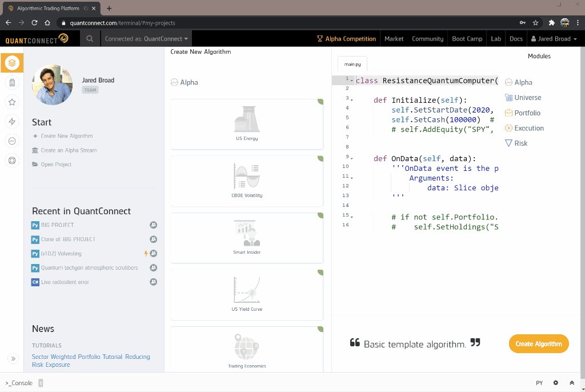Click the Create Algorithm button
Viewport: 585px width, 392px height.
pyautogui.click(x=538, y=344)
